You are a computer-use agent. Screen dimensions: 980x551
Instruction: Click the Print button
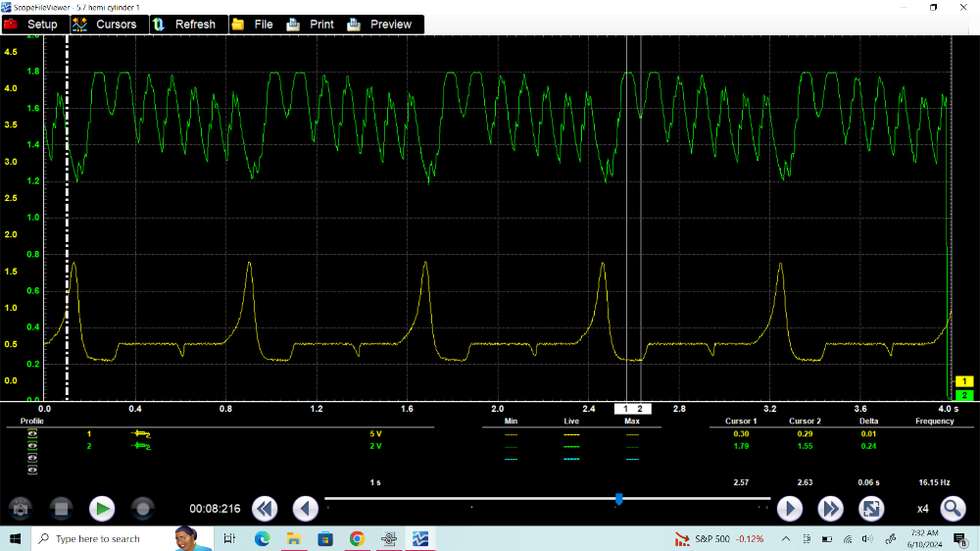(312, 24)
